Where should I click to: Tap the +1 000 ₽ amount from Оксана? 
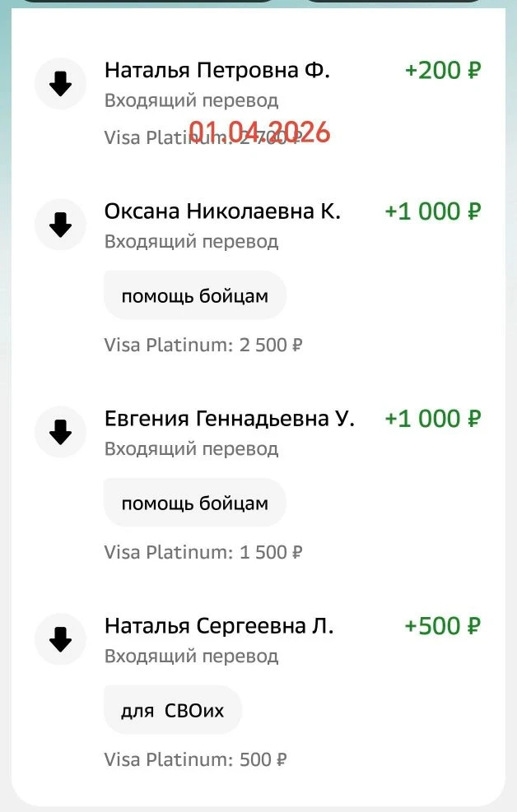pos(432,211)
